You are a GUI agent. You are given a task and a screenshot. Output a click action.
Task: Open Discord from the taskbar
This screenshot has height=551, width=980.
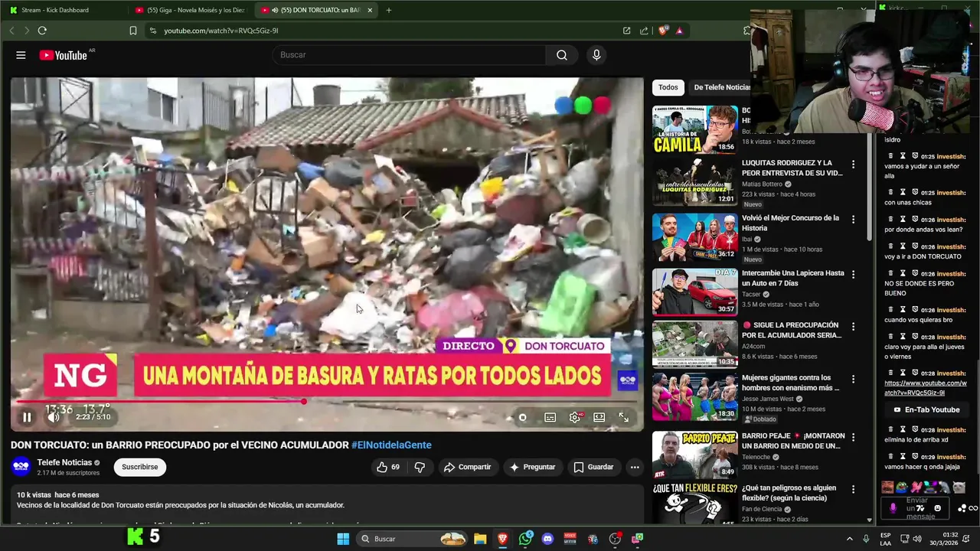point(547,539)
